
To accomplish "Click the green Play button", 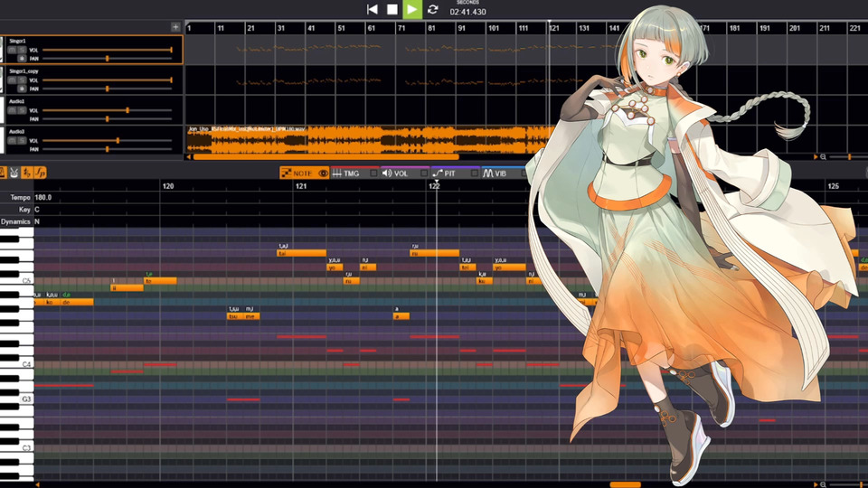I will tap(412, 9).
